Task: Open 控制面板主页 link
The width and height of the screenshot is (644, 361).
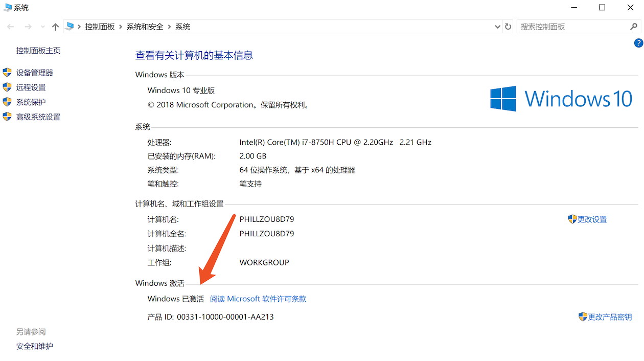Action: 38,51
